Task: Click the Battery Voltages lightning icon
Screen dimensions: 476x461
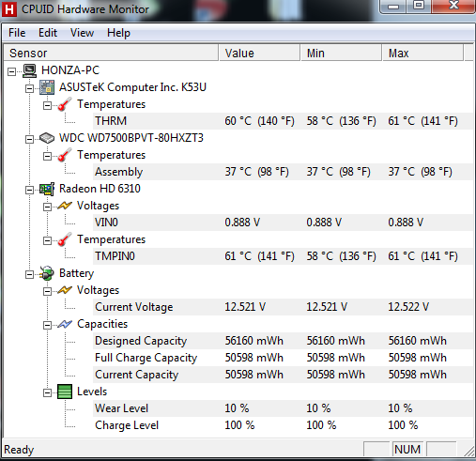Action: coord(65,290)
